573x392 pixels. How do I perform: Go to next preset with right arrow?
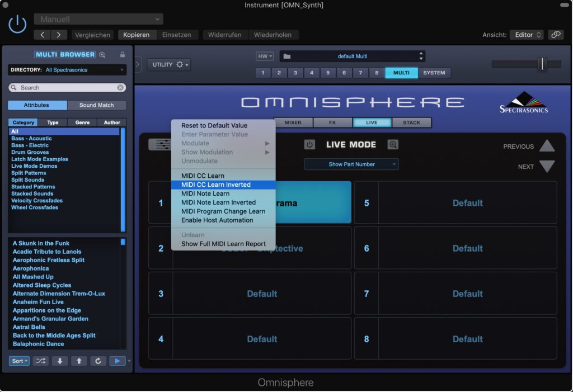pyautogui.click(x=58, y=35)
